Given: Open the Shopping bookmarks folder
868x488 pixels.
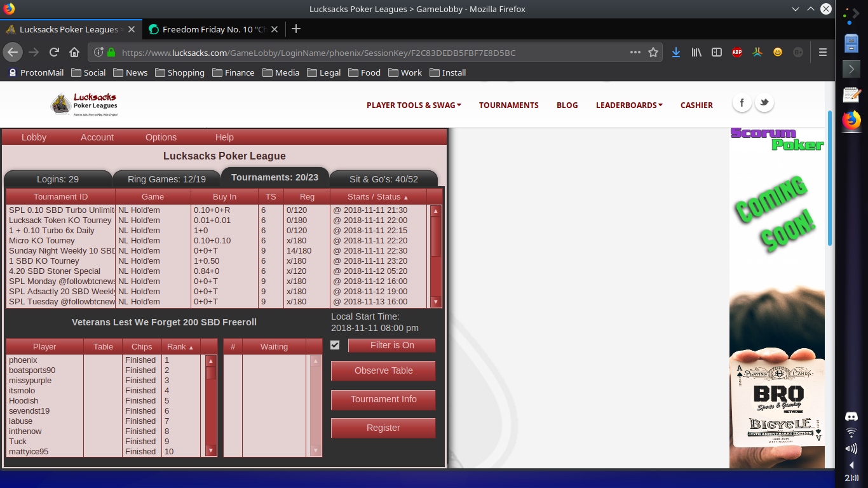Looking at the screenshot, I should (180, 72).
